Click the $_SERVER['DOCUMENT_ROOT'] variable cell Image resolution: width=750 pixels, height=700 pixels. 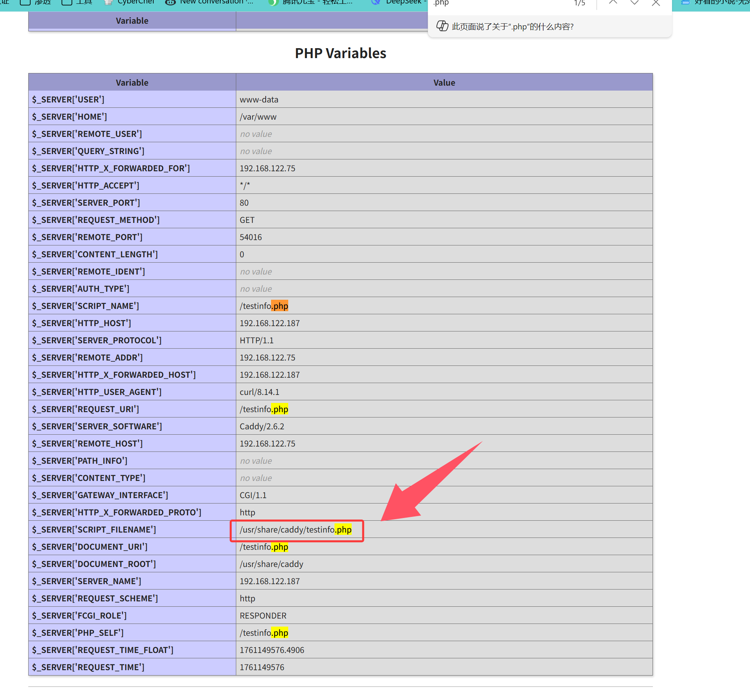[94, 564]
